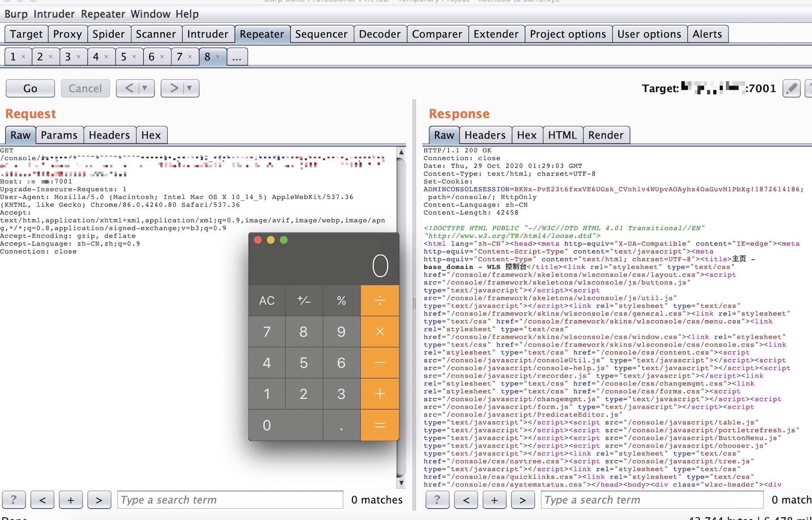Click the Calculator percent key

pyautogui.click(x=341, y=301)
